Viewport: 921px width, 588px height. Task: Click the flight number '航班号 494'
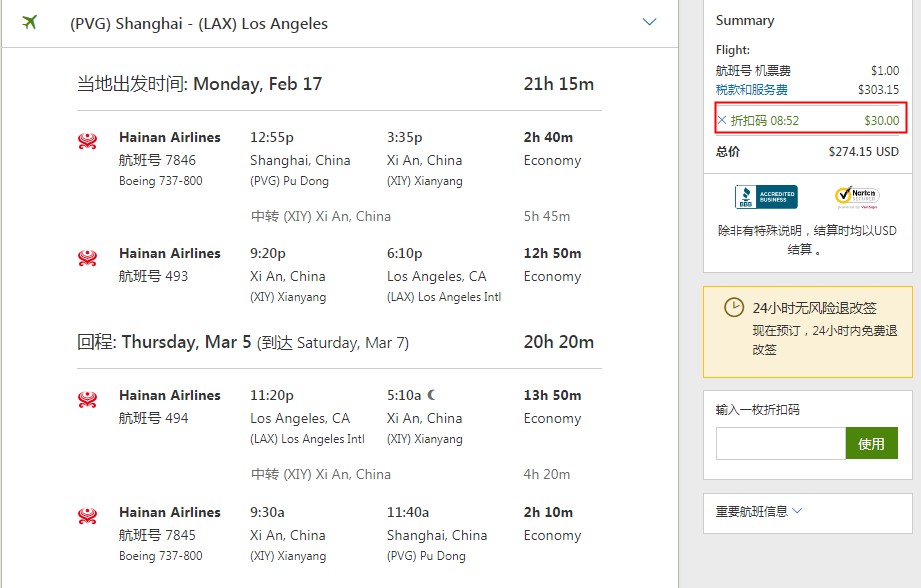tap(153, 418)
